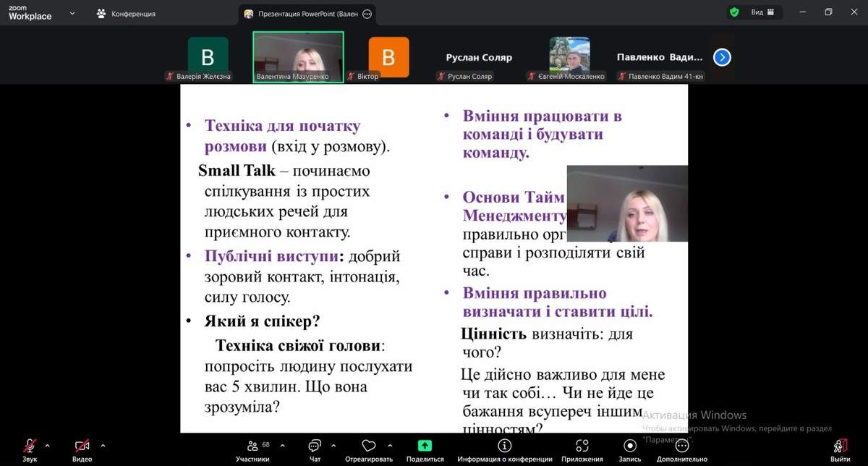Switch to the Конференция tab
This screenshot has width=868, height=466.
(x=126, y=13)
